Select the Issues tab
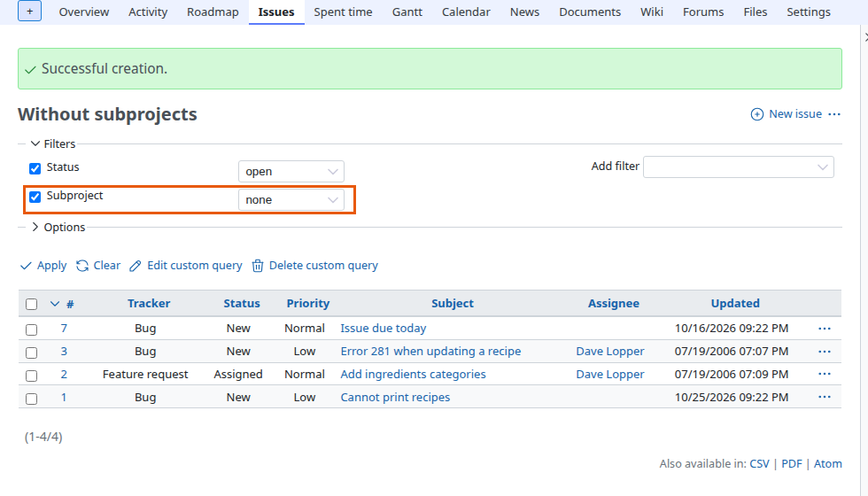The image size is (868, 496). [x=276, y=12]
